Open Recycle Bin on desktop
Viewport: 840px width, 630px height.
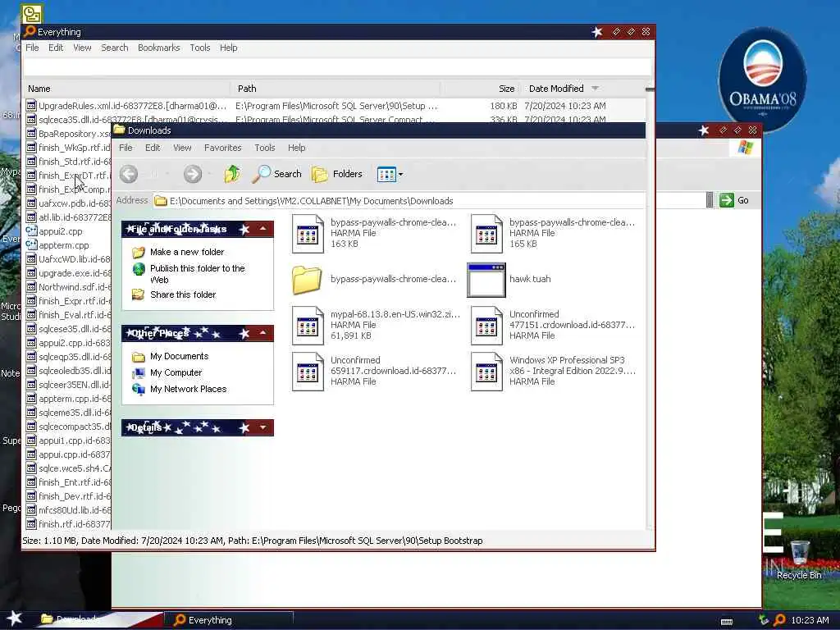[799, 559]
